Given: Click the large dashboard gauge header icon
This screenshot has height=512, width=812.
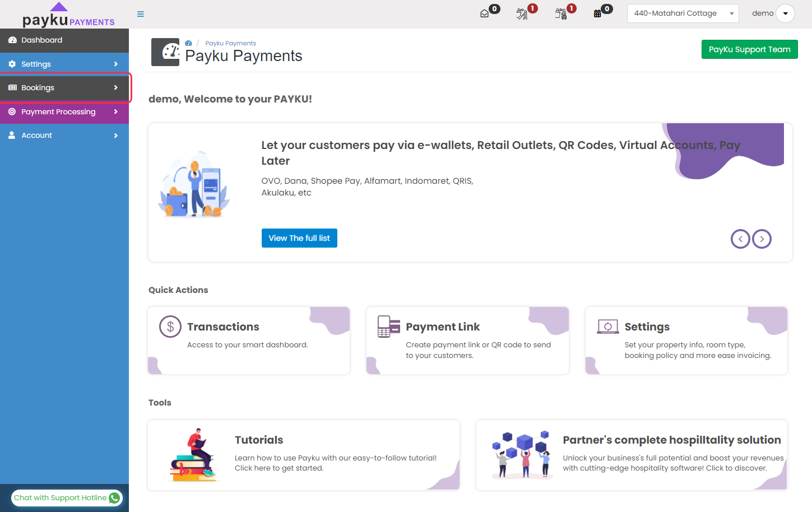Looking at the screenshot, I should (165, 52).
